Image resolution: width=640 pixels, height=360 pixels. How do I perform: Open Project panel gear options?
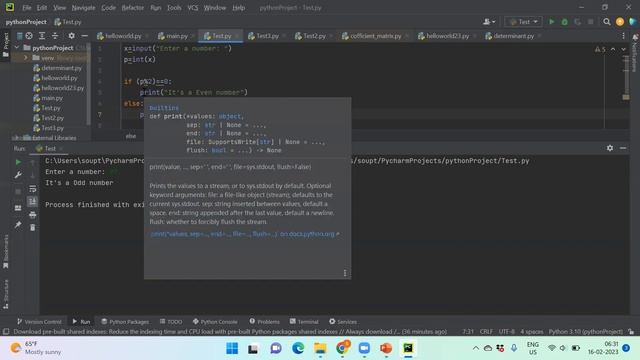(71, 36)
